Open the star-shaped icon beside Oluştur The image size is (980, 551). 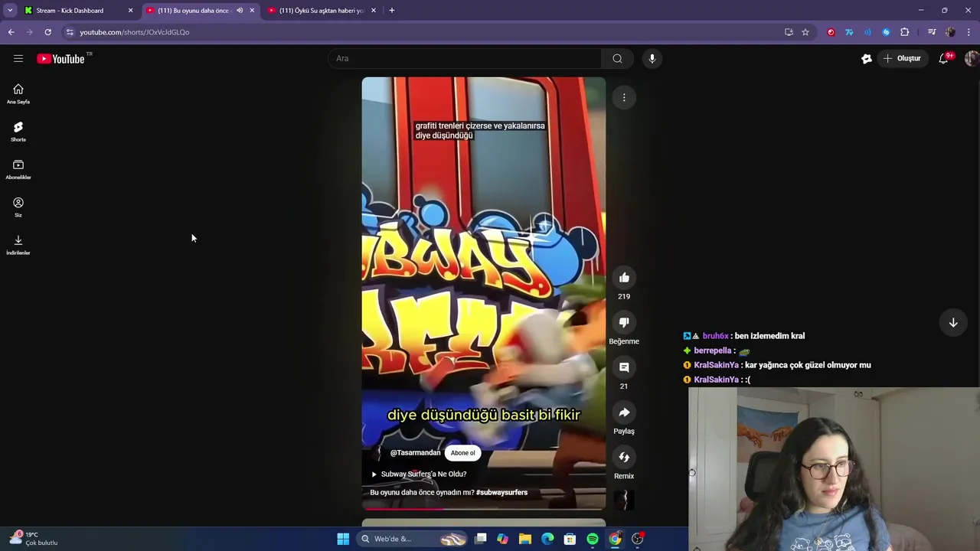click(x=866, y=58)
